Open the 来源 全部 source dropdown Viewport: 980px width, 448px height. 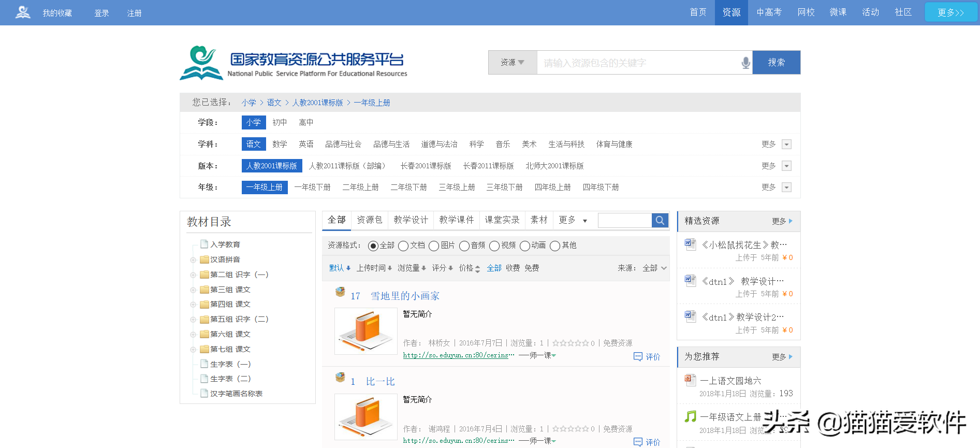[654, 268]
